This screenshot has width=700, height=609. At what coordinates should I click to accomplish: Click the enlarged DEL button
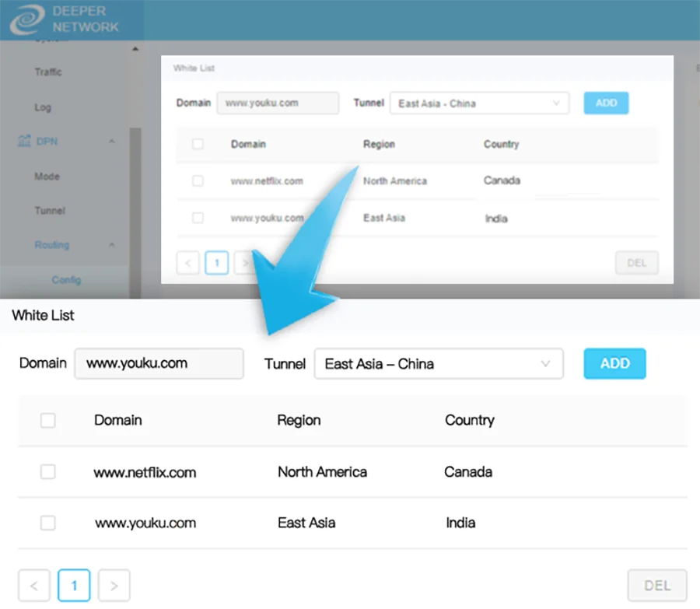coord(657,586)
